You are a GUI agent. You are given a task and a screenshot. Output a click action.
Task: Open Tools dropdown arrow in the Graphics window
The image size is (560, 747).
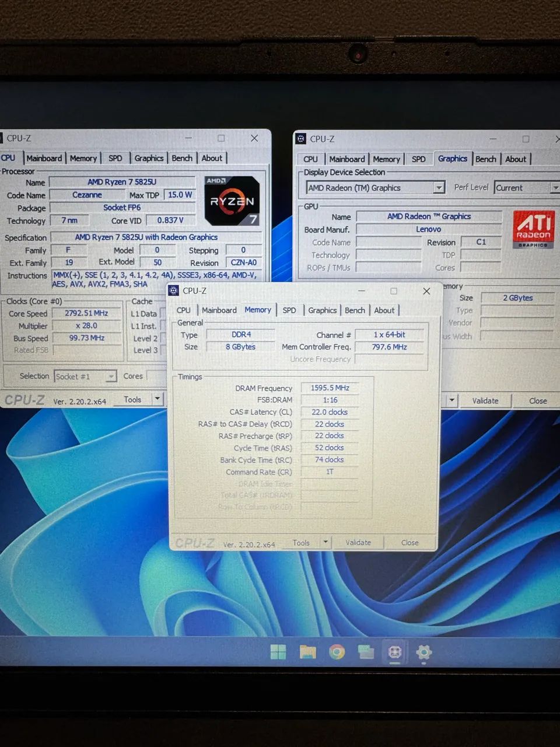[452, 400]
